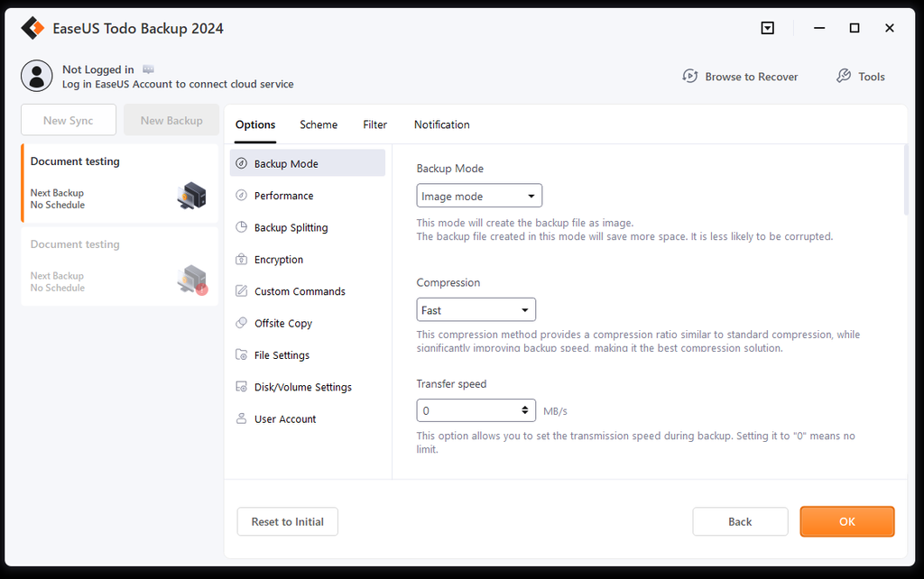The image size is (924, 579).
Task: Open the app update notification dropdown
Action: point(767,28)
